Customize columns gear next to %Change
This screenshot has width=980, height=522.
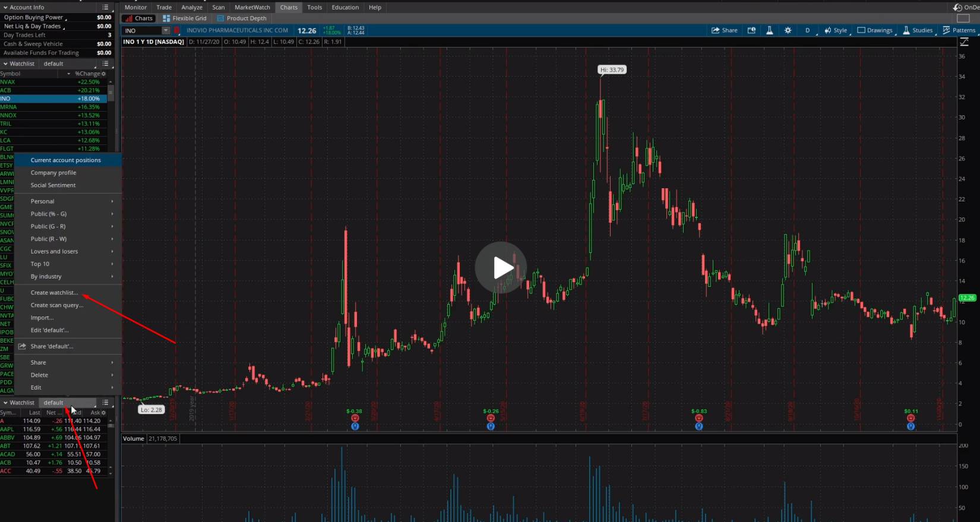(x=103, y=74)
